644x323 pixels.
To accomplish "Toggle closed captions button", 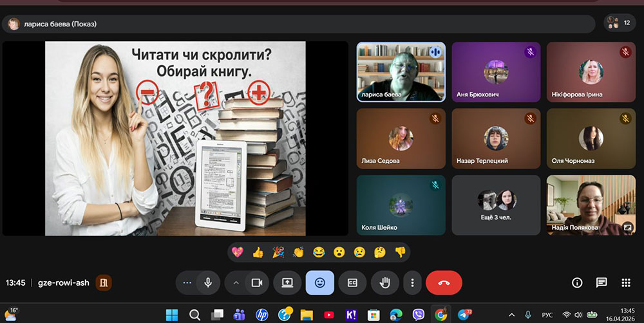I will [x=352, y=282].
